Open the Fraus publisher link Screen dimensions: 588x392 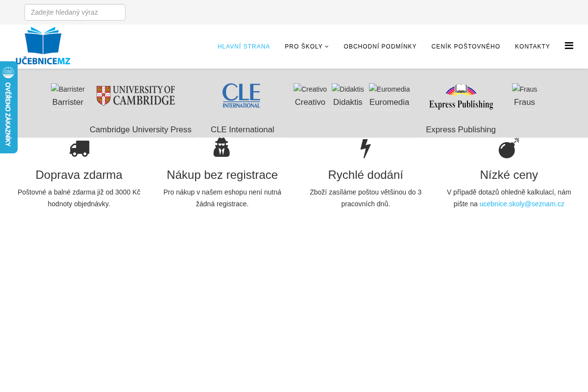[x=524, y=97]
